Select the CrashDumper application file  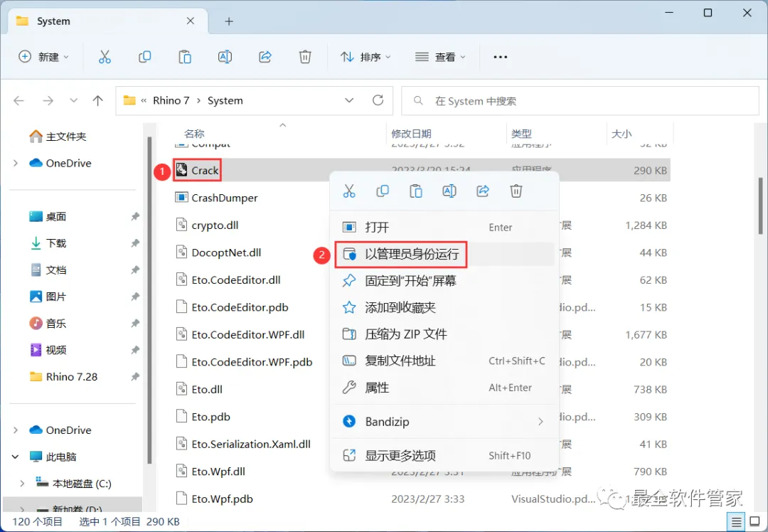coord(224,198)
